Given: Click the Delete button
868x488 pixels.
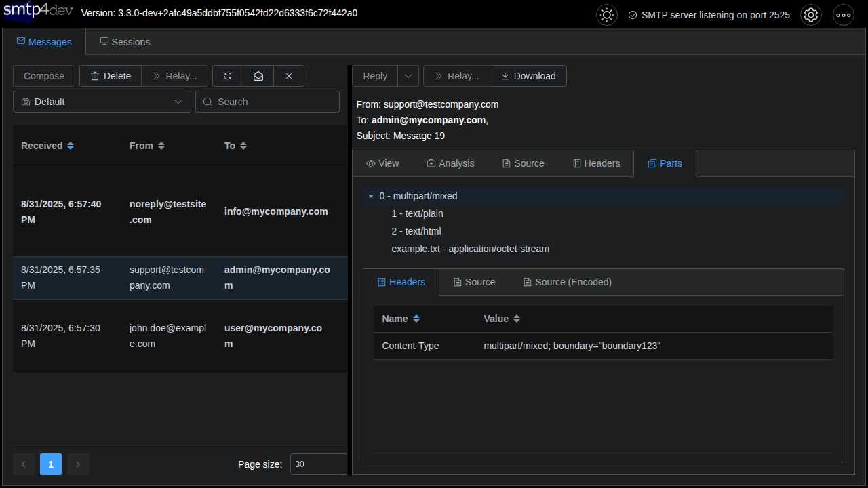Looking at the screenshot, I should pyautogui.click(x=111, y=76).
